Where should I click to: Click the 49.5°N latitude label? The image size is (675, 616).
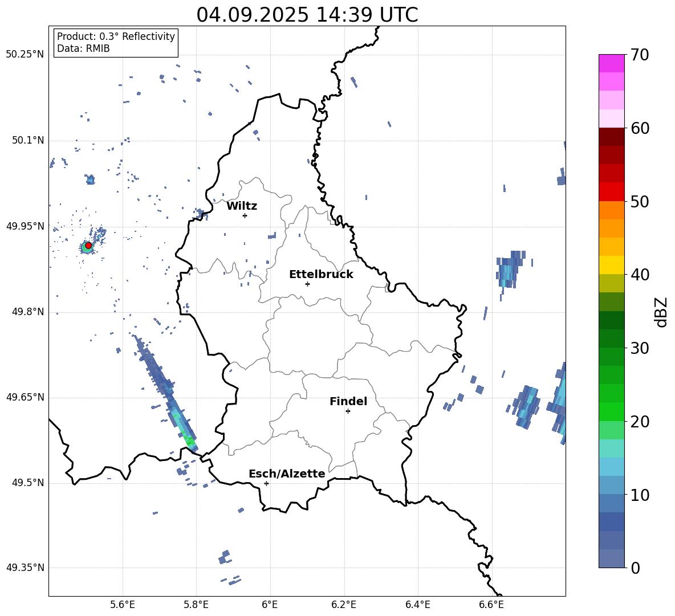pos(28,483)
